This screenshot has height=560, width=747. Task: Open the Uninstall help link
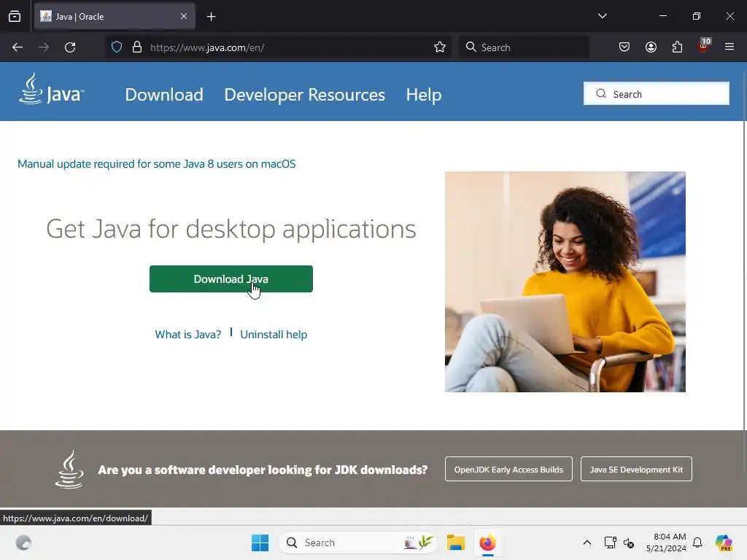[274, 334]
